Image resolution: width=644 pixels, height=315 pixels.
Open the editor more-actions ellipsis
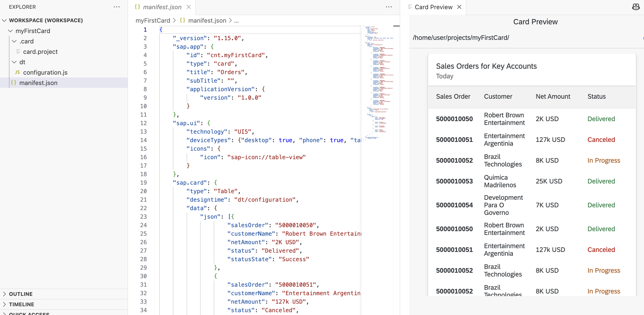(x=389, y=7)
